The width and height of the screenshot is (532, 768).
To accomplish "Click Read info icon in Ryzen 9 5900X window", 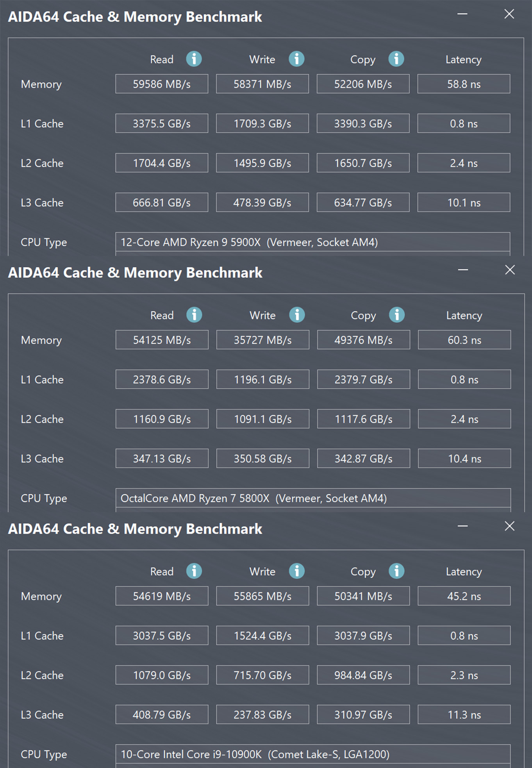I will 194,59.
